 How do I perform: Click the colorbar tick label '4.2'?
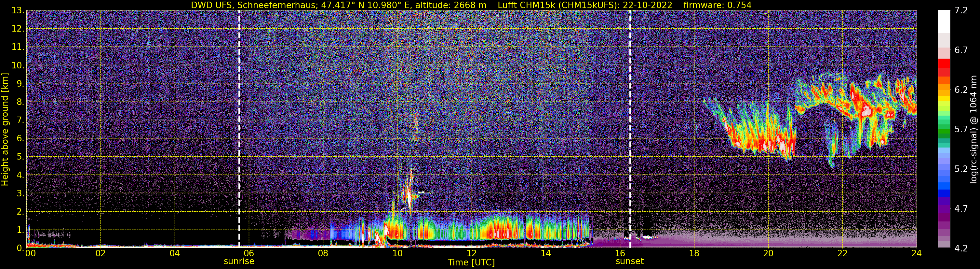coord(961,248)
